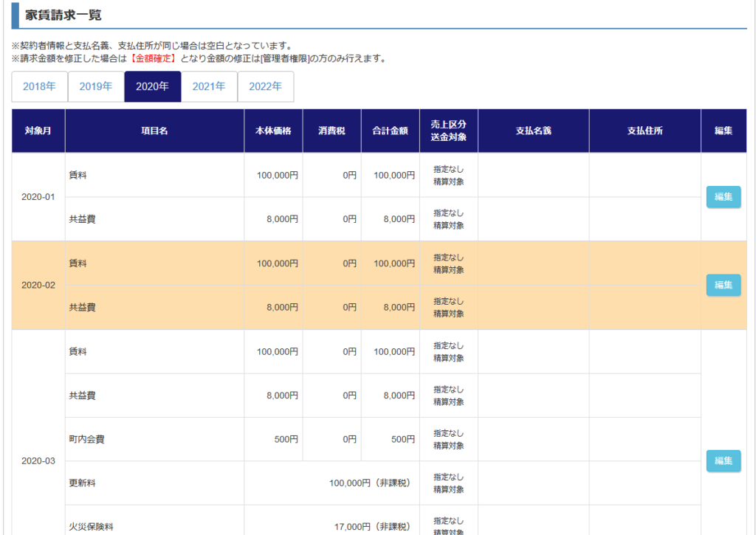The width and height of the screenshot is (756, 535).
Task: Click 賃料 in the 2020-03 group
Action: (78, 351)
